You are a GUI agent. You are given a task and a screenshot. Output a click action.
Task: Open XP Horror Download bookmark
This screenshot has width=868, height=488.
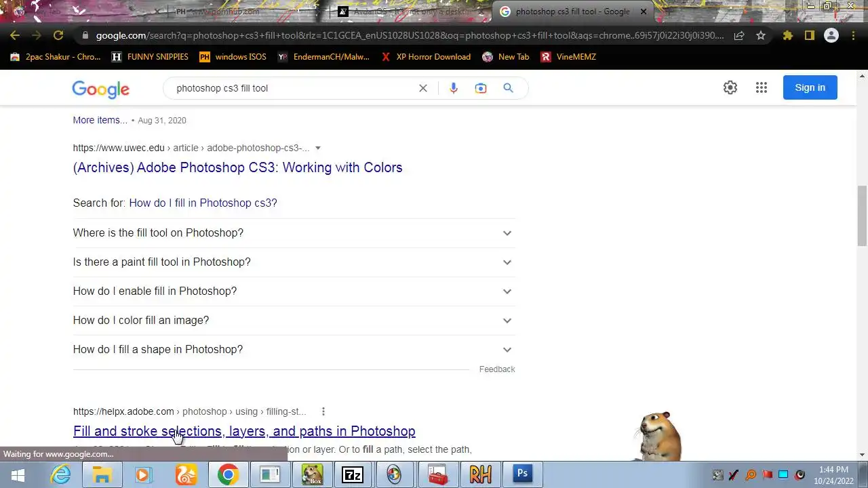(426, 57)
